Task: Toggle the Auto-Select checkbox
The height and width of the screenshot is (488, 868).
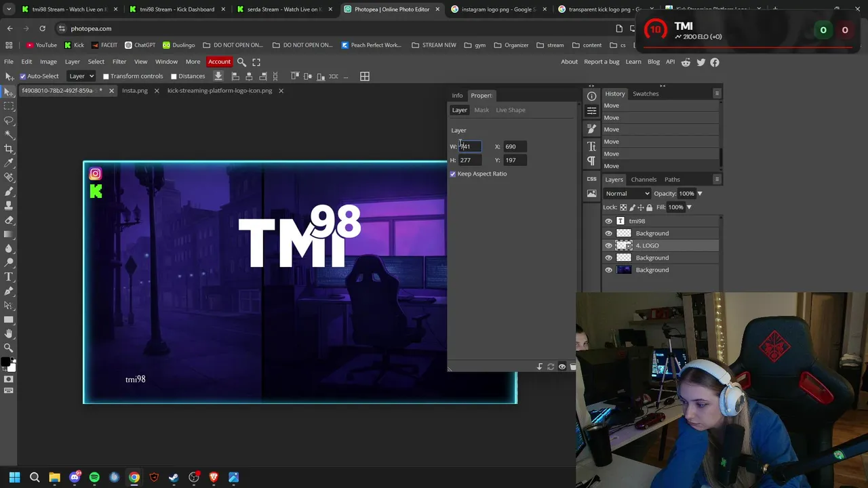Action: pos(22,77)
